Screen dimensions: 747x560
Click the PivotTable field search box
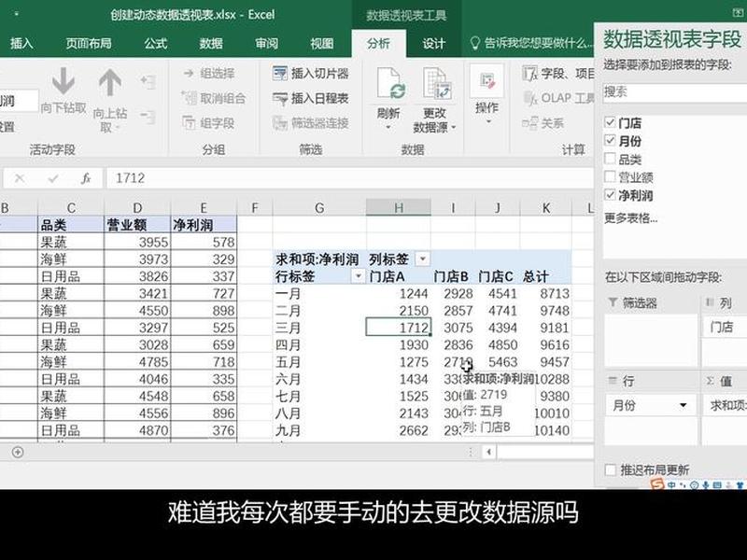(x=674, y=91)
